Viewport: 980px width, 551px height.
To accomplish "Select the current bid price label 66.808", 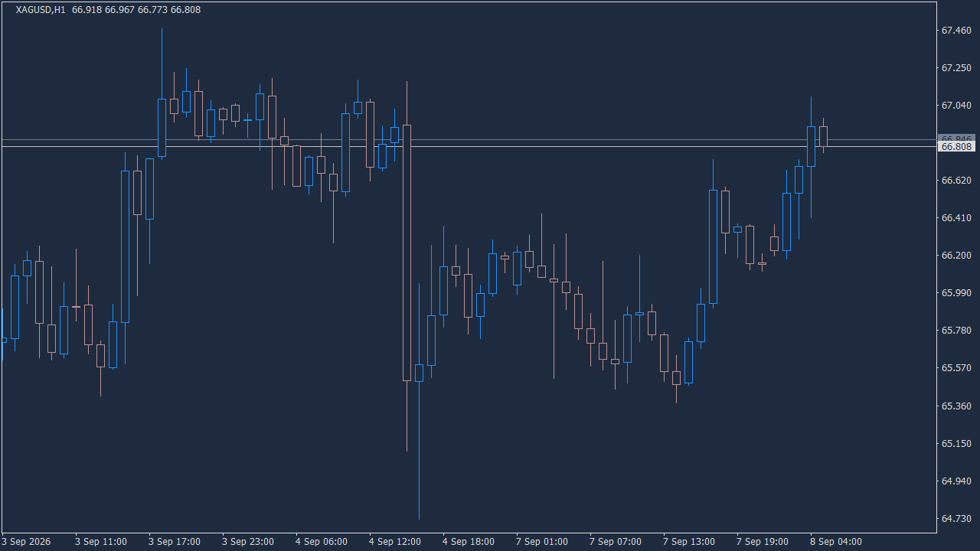I will point(956,146).
